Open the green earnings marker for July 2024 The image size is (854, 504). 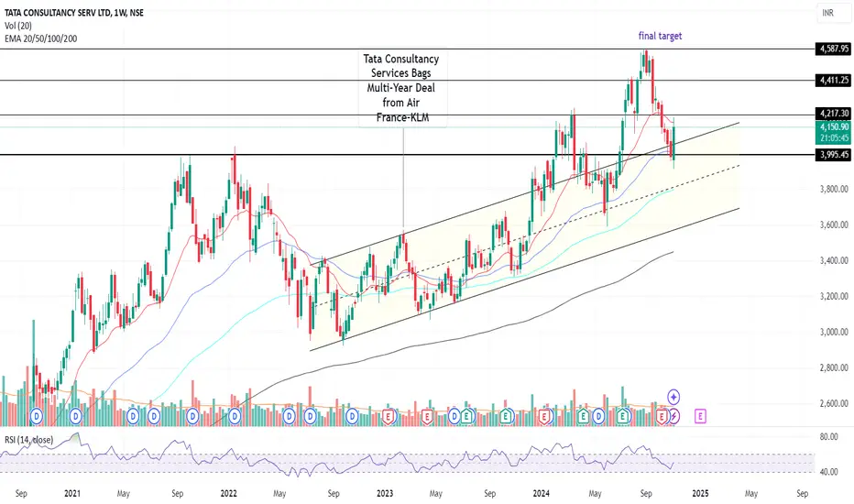[623, 417]
